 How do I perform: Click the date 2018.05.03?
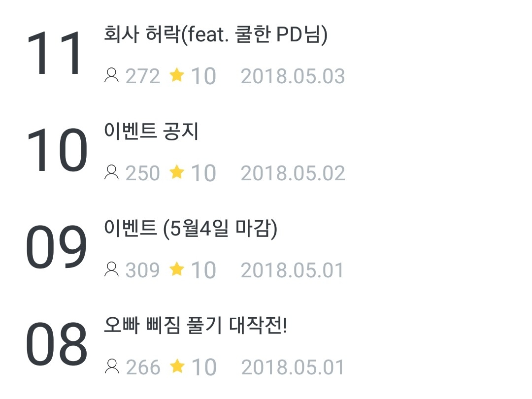coord(293,76)
